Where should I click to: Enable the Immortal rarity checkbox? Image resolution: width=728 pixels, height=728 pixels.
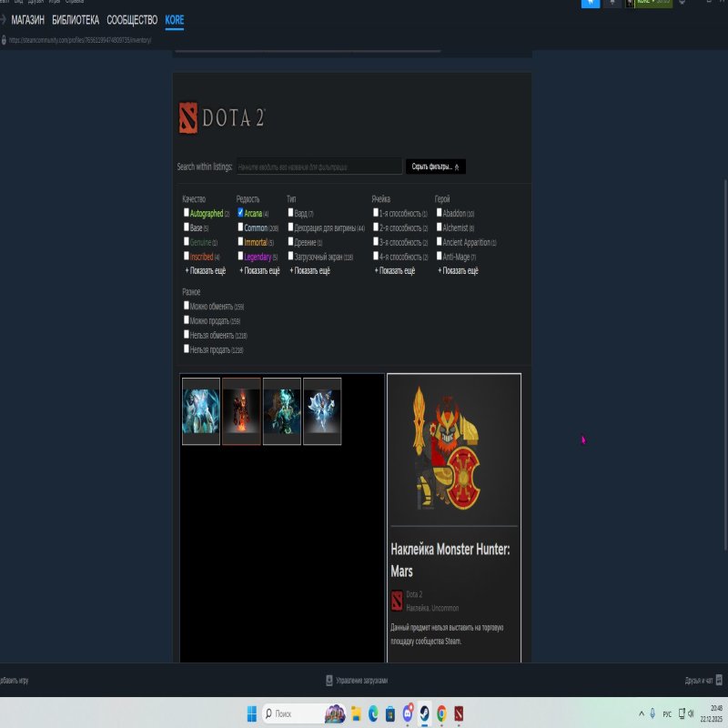click(240, 242)
